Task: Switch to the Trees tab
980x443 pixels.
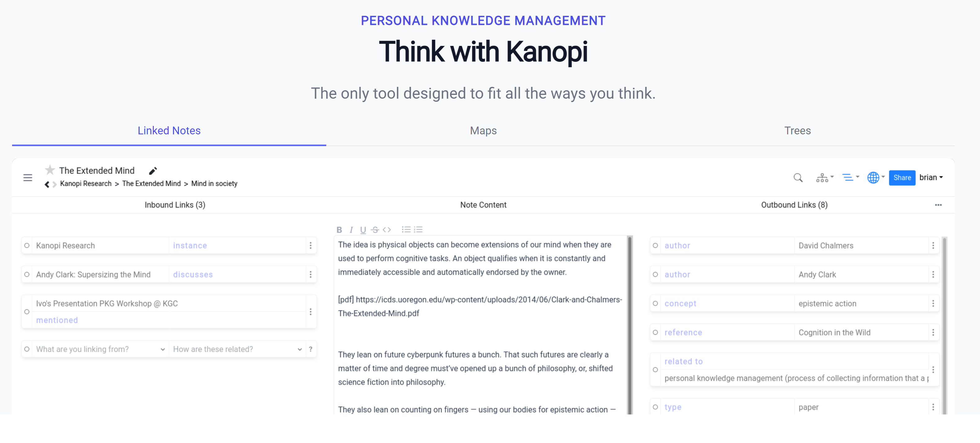Action: [797, 131]
